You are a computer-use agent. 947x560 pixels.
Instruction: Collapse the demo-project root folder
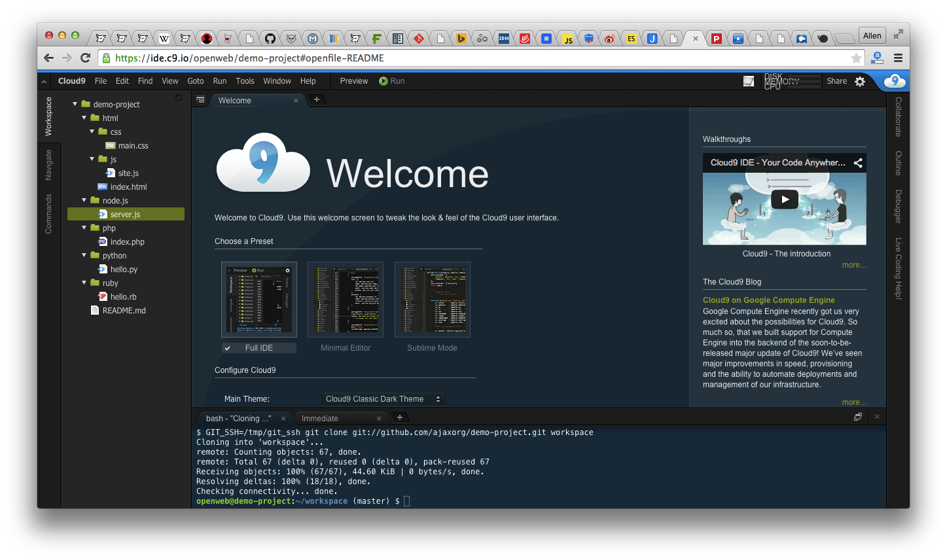tap(75, 104)
